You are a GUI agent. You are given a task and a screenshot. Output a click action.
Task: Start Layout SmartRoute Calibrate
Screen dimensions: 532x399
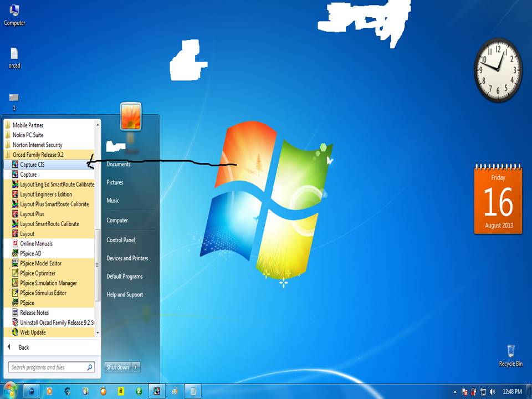[x=49, y=223]
